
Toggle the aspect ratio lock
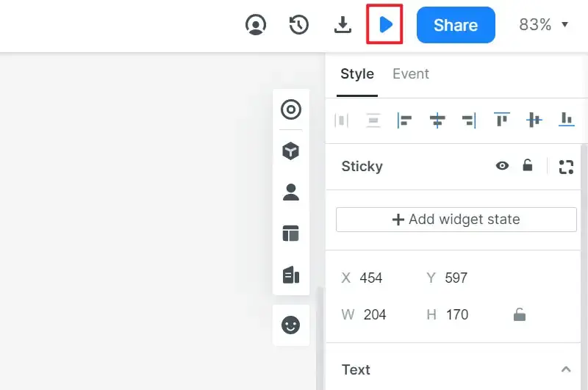pos(520,314)
